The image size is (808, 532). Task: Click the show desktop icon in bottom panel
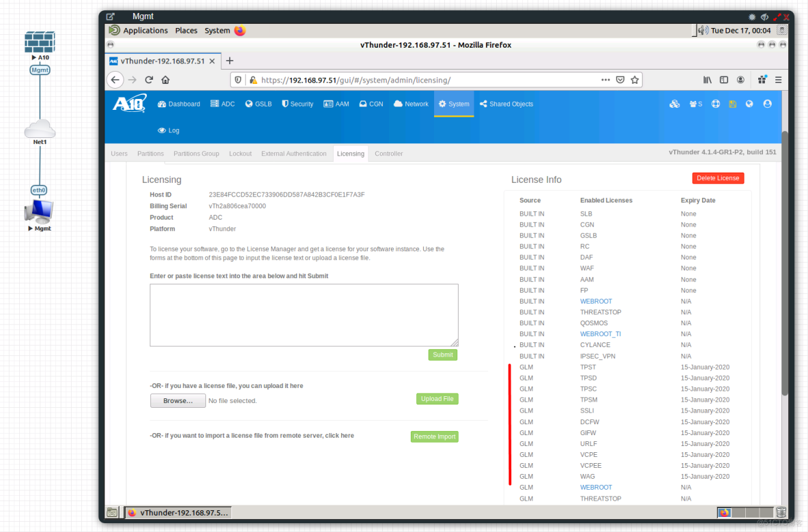[112, 512]
